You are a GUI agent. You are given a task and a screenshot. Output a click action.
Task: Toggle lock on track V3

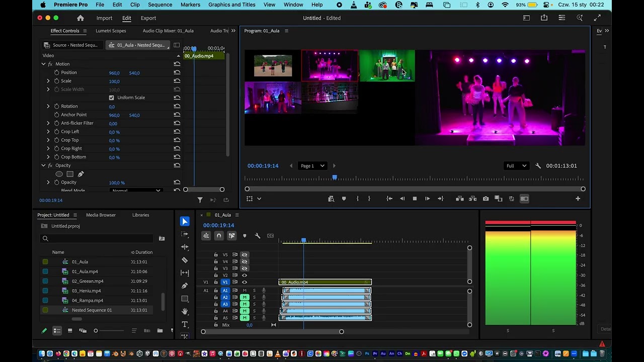click(216, 268)
